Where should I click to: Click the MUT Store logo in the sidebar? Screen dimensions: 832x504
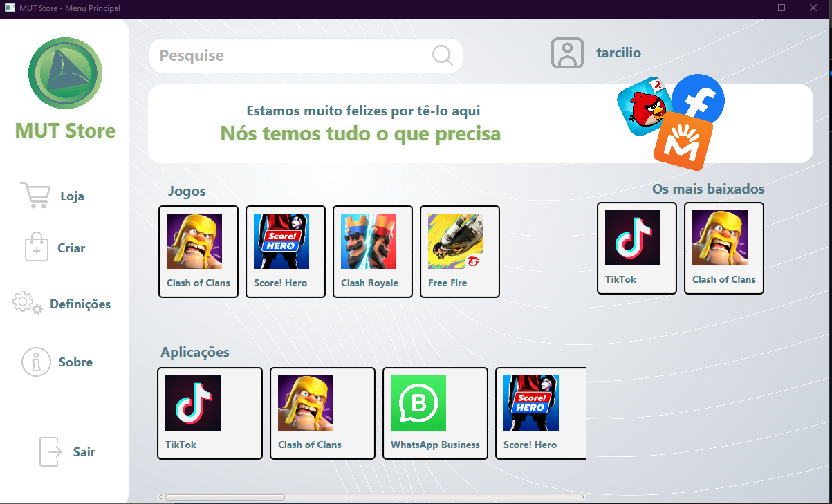coord(65,73)
